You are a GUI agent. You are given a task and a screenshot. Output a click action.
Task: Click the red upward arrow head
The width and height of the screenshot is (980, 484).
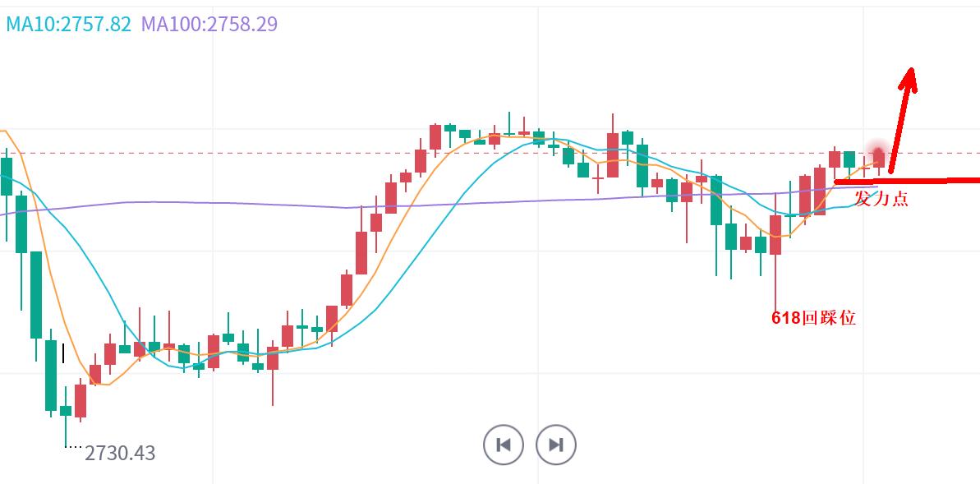[x=909, y=80]
